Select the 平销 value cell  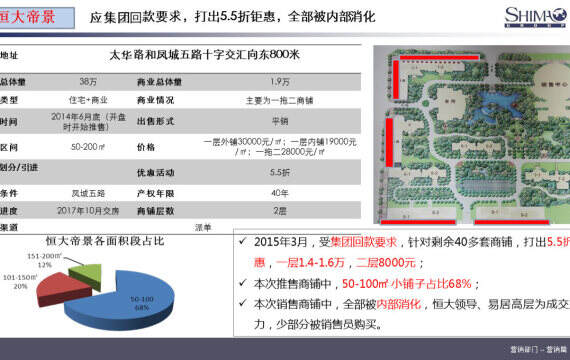tap(280, 121)
